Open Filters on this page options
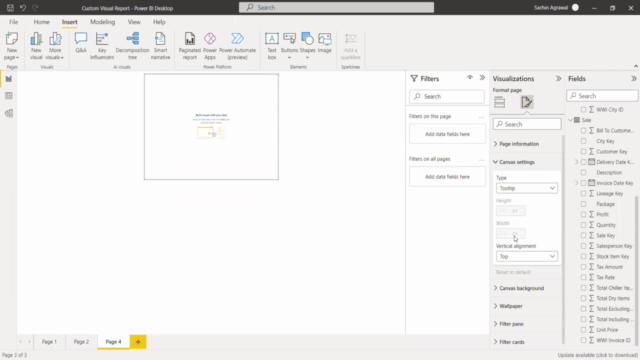 [x=482, y=117]
